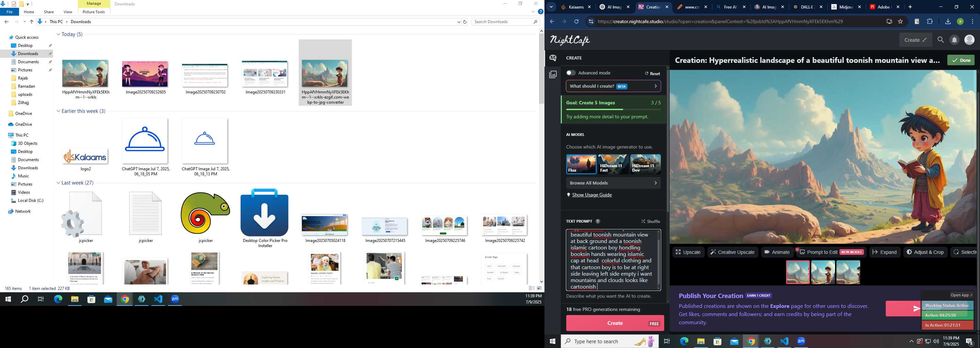Select the HiDream I1 Dev model
Viewport: 980px width, 348px height.
645,164
